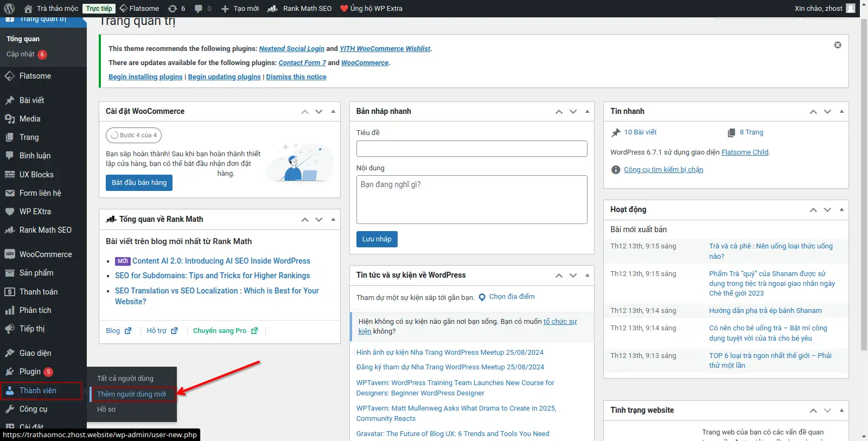
Task: Click the Bình luận comment icon
Action: (10, 156)
